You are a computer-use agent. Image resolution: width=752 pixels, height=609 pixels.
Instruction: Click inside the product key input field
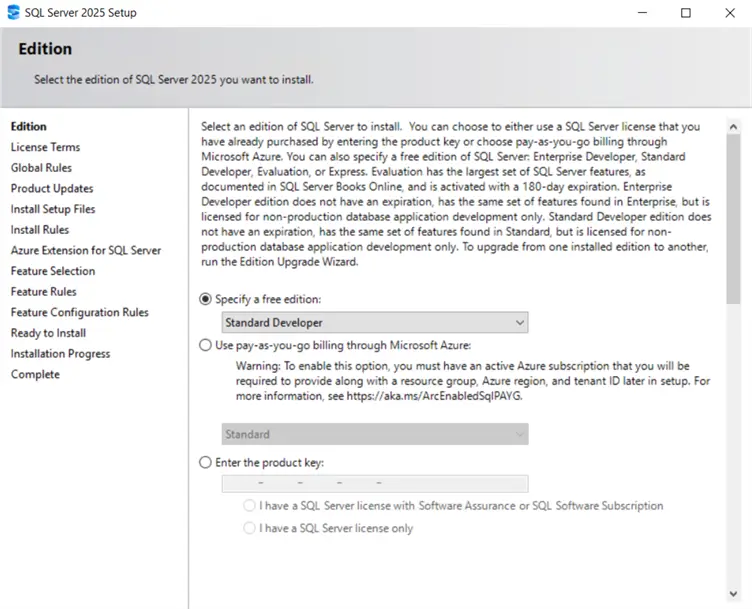point(375,483)
